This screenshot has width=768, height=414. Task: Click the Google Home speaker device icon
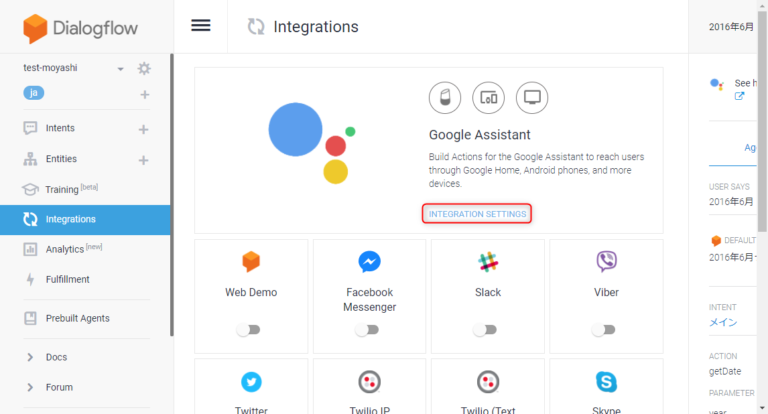click(443, 98)
